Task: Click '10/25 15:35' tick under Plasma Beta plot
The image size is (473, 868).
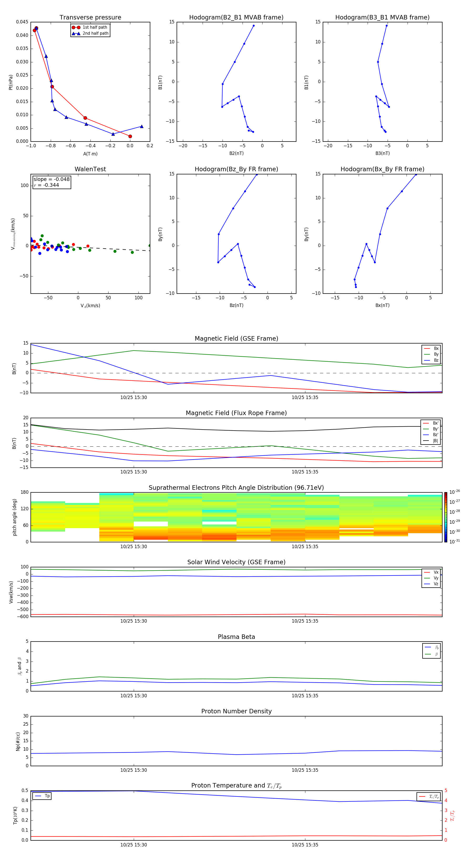Action: [305, 695]
